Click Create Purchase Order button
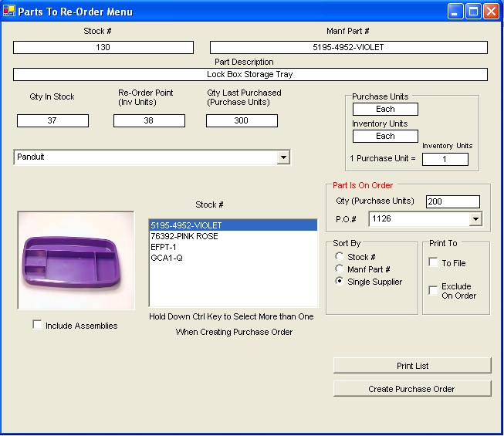 click(x=412, y=389)
